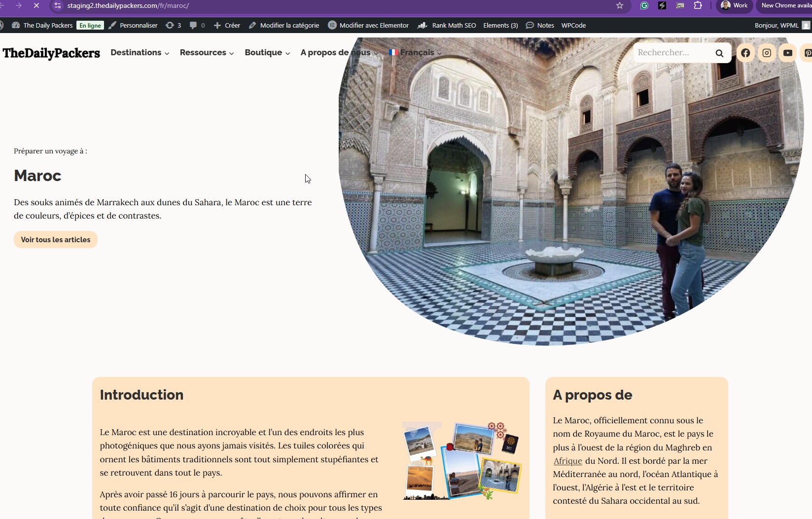Click Voir tous les articles button
Image resolution: width=812 pixels, height=519 pixels.
point(56,240)
